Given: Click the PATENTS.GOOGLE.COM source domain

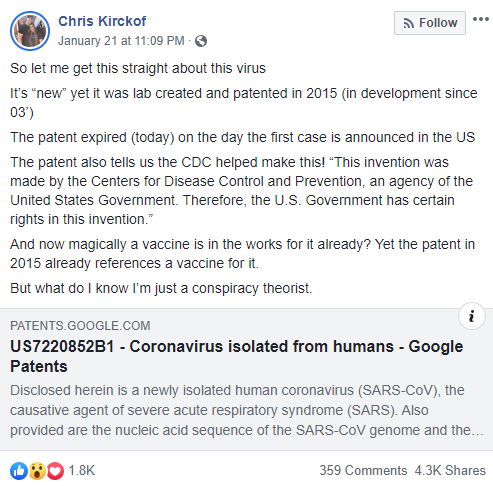Looking at the screenshot, I should click(80, 326).
